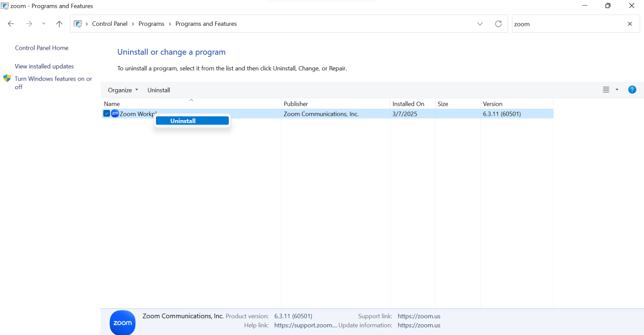Image resolution: width=644 pixels, height=335 pixels.
Task: Clear the zoom search text
Action: tap(630, 24)
